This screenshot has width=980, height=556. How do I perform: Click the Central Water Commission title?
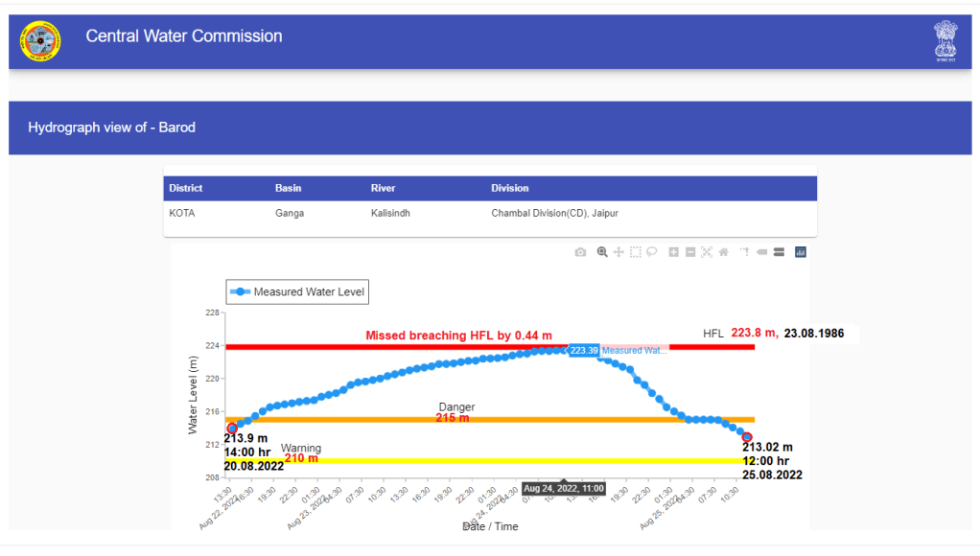[x=184, y=36]
